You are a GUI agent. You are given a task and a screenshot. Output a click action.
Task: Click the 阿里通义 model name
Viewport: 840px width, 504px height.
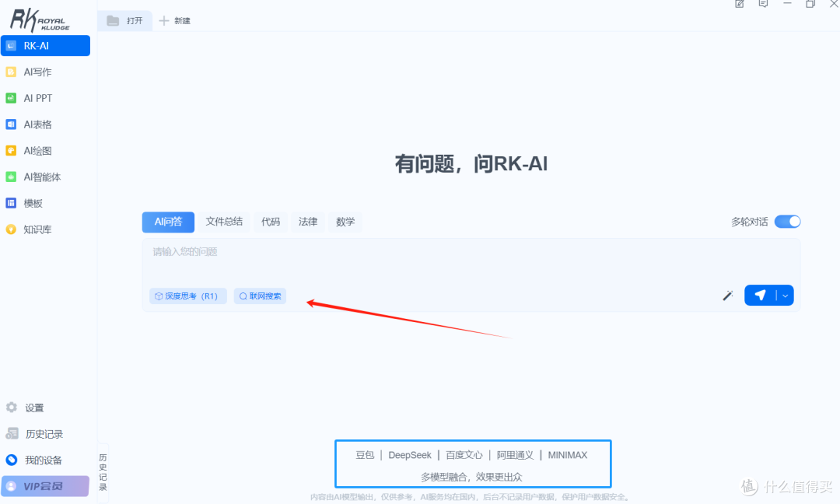point(515,455)
